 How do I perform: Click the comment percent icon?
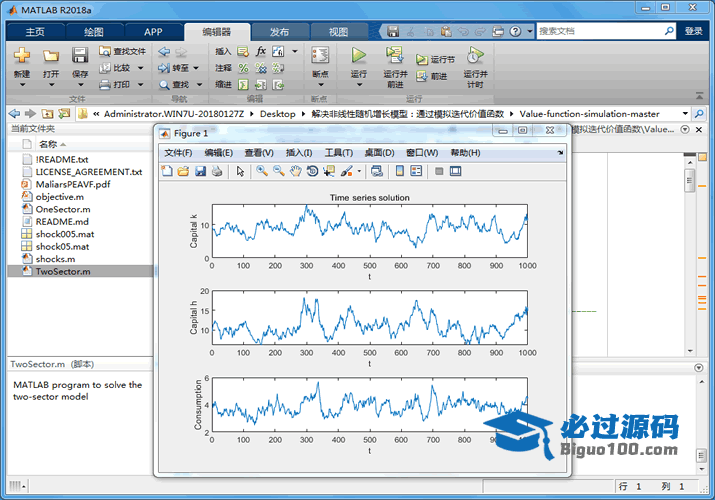coord(244,68)
